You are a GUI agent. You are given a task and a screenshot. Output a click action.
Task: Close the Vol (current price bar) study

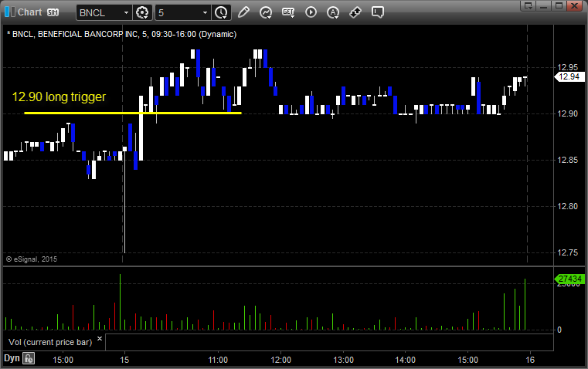[x=100, y=339]
